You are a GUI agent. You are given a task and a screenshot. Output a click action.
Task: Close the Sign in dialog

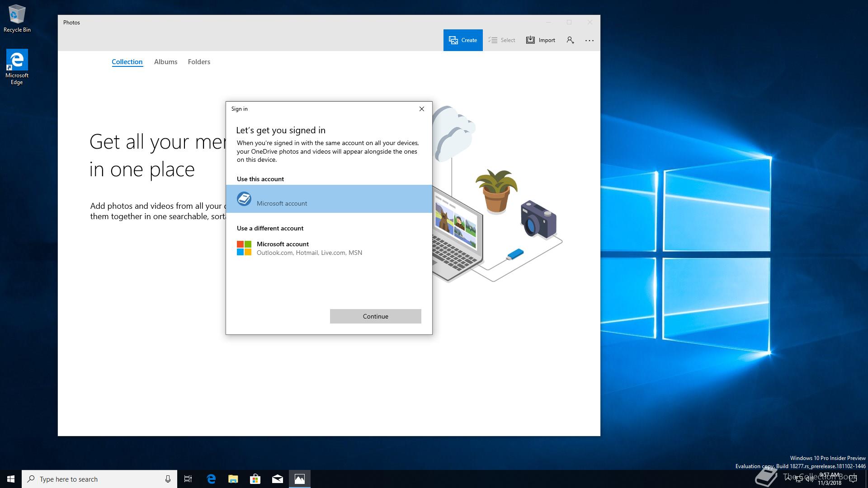(x=422, y=109)
